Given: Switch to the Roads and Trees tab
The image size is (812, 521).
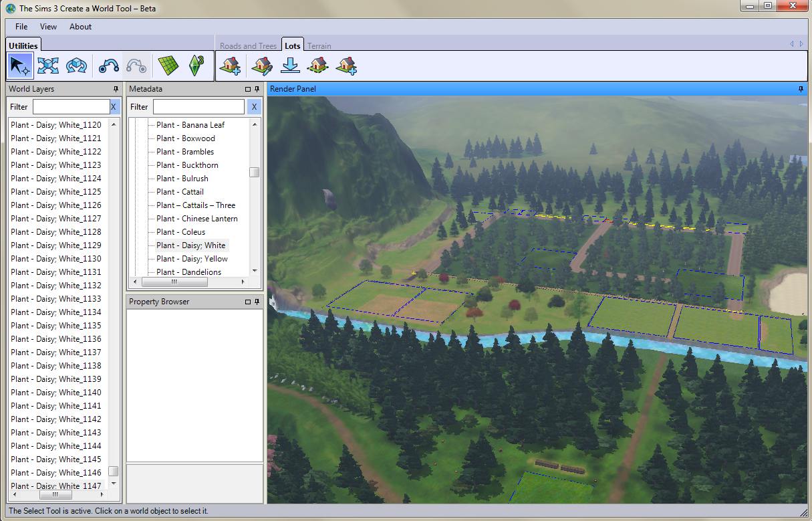Looking at the screenshot, I should tap(248, 46).
